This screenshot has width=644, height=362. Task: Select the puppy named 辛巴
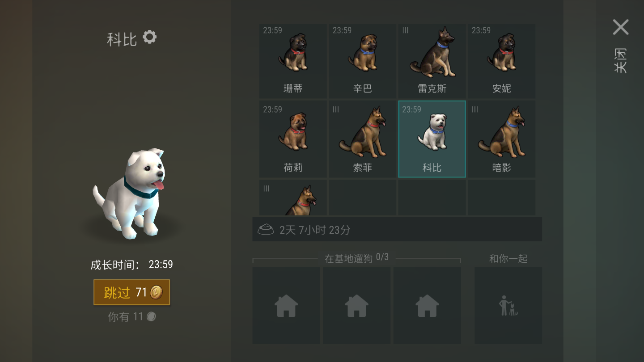coord(363,61)
